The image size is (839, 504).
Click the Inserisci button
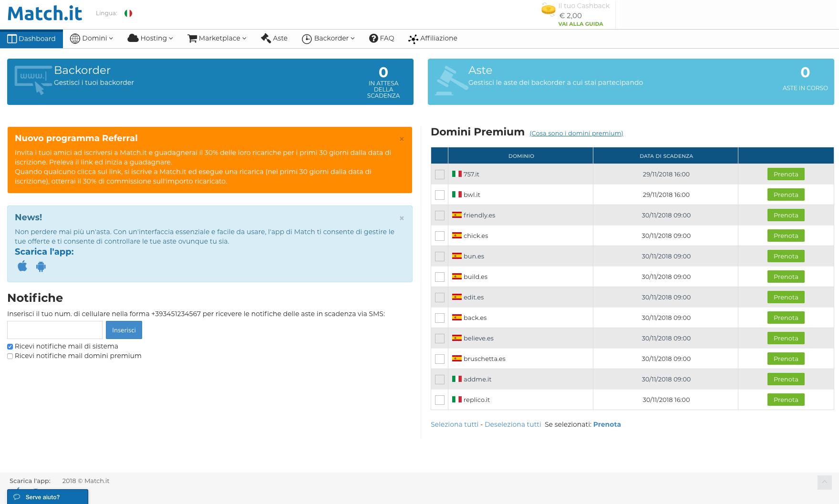point(124,330)
